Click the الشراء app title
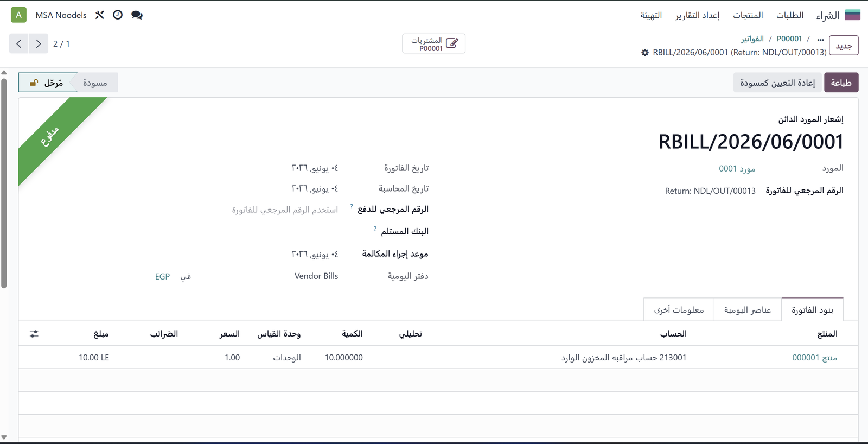868x444 pixels. pos(828,15)
